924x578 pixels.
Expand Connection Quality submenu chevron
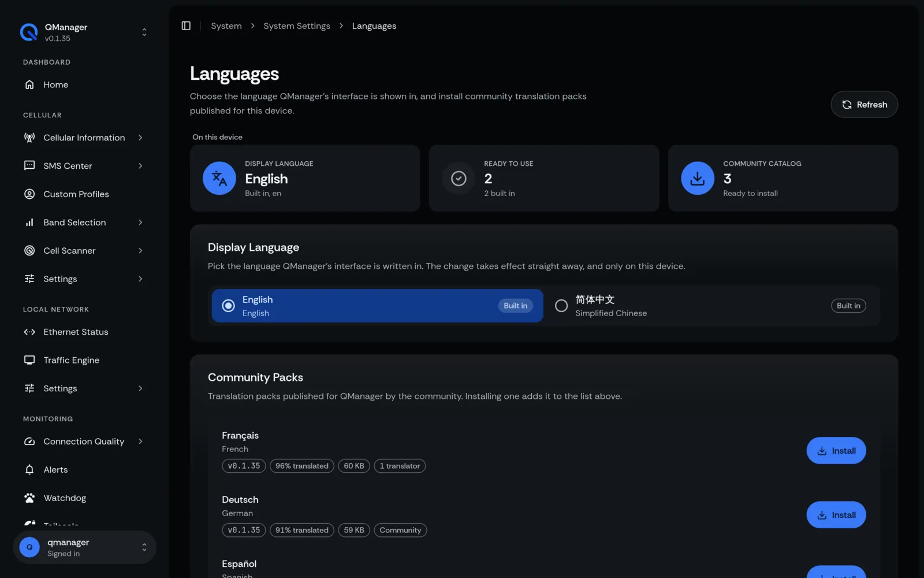[140, 442]
